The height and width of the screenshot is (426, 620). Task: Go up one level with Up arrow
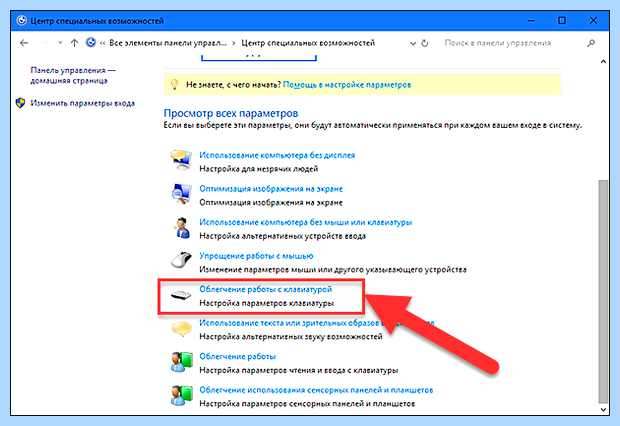pyautogui.click(x=74, y=43)
